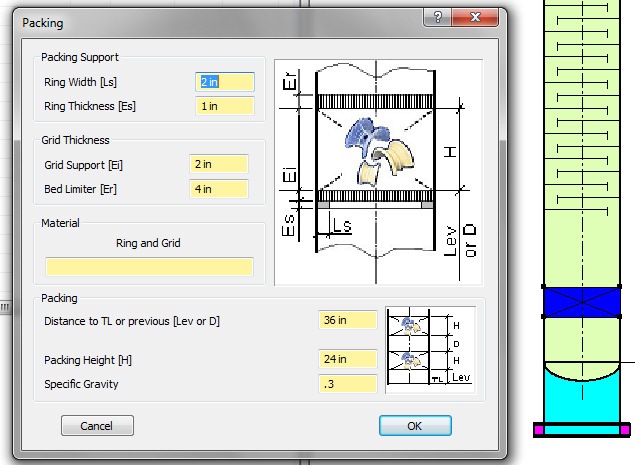
Task: Click the Ring Width [Ls] input field
Action: (225, 82)
